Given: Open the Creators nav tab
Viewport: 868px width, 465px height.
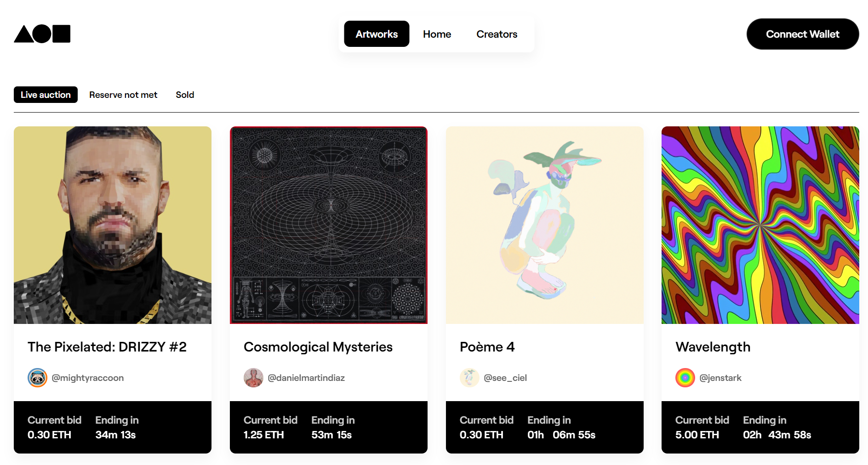Looking at the screenshot, I should (497, 34).
